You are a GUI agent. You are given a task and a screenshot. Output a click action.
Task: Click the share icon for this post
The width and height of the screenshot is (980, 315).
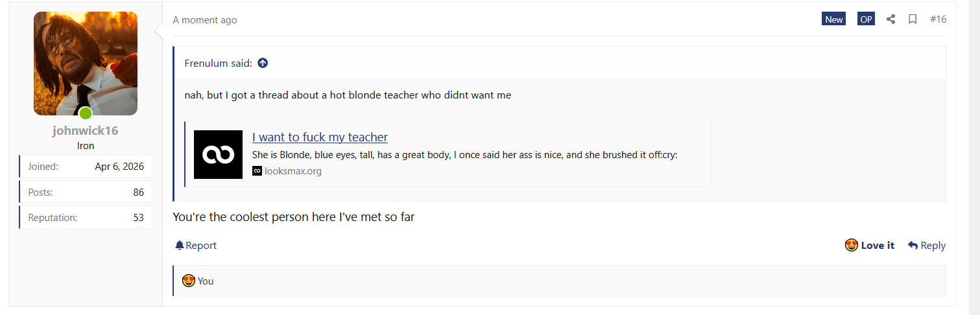[890, 19]
